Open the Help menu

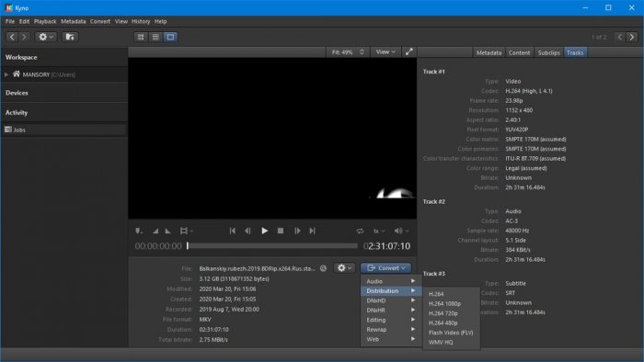tap(161, 21)
